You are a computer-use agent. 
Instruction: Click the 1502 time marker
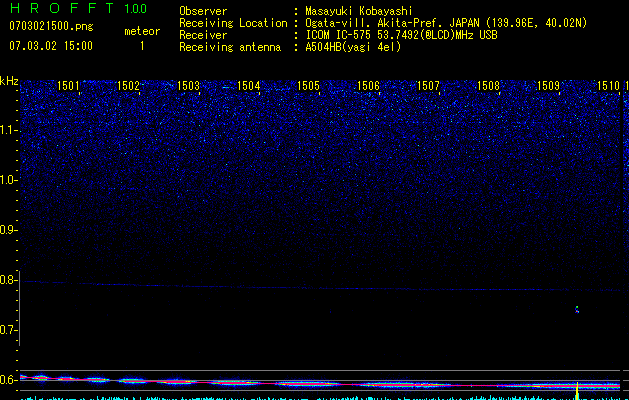tap(128, 86)
